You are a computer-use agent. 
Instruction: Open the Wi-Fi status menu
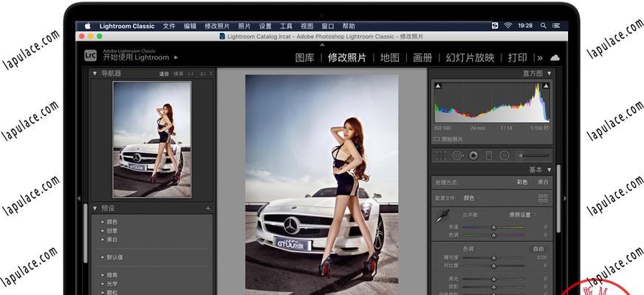click(x=508, y=25)
